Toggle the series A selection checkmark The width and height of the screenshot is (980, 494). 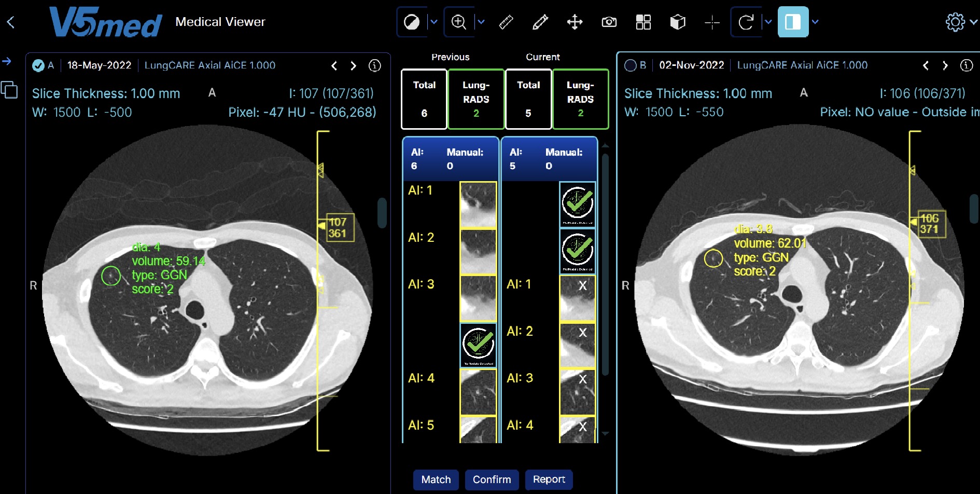coord(38,65)
